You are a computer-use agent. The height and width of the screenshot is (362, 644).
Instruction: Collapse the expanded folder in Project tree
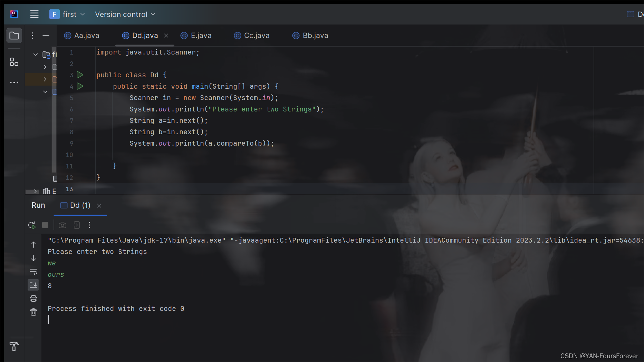[35, 54]
